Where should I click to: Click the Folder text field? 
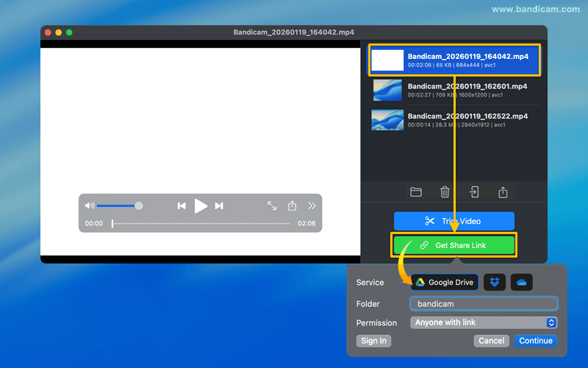pyautogui.click(x=484, y=303)
